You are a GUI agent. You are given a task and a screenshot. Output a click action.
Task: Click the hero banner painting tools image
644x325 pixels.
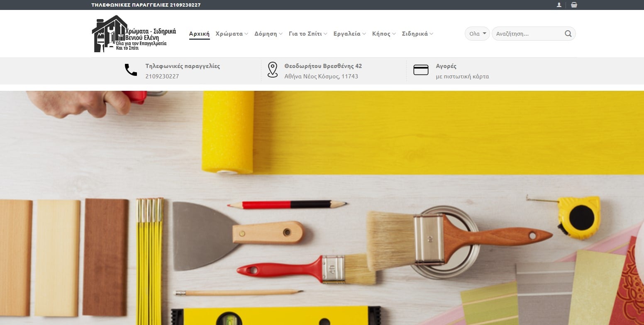click(322, 208)
